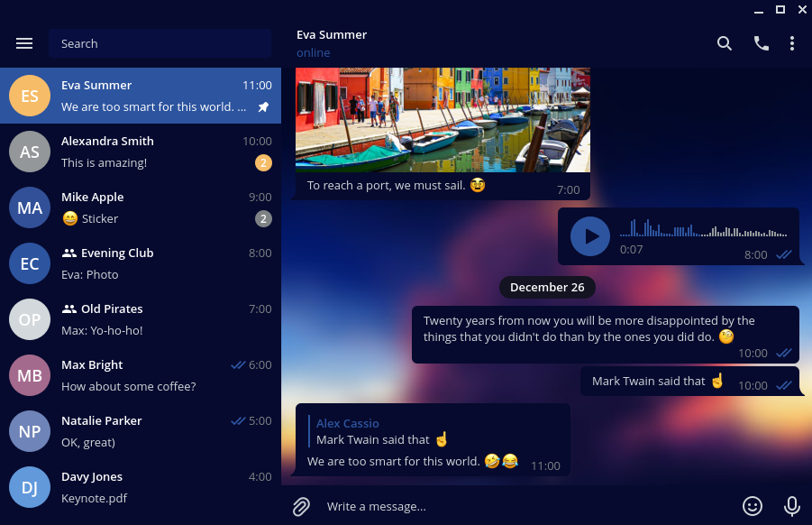Record a voice message with the microphone icon
Image resolution: width=812 pixels, height=525 pixels.
coord(791,506)
